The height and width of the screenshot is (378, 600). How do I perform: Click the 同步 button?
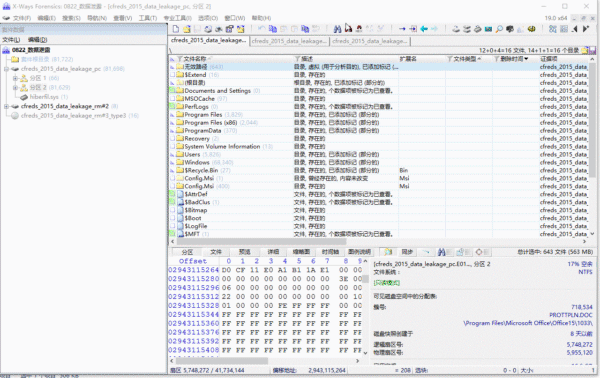[x=407, y=252]
